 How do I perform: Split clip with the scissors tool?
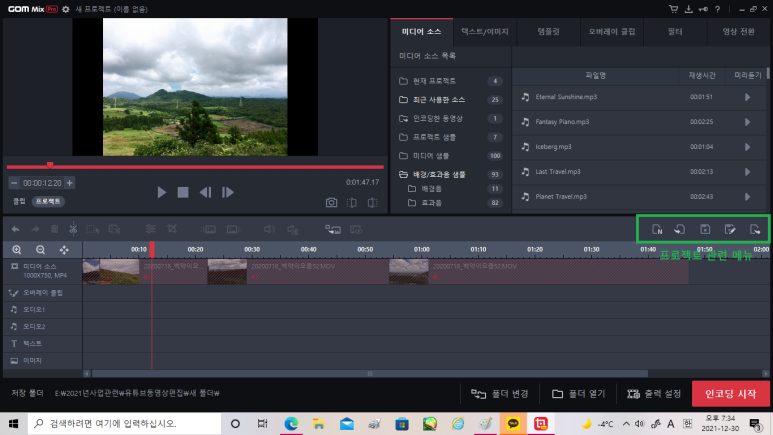(x=73, y=228)
